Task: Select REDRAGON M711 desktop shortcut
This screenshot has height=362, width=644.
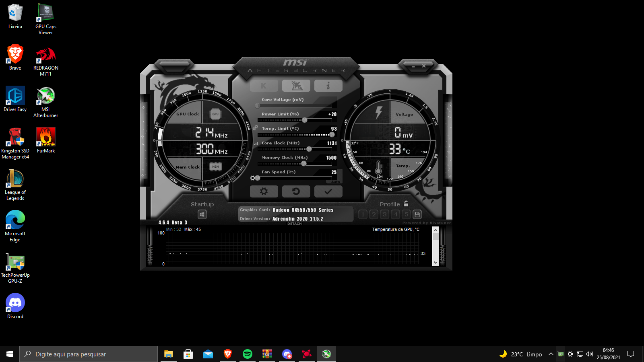Action: tap(46, 61)
